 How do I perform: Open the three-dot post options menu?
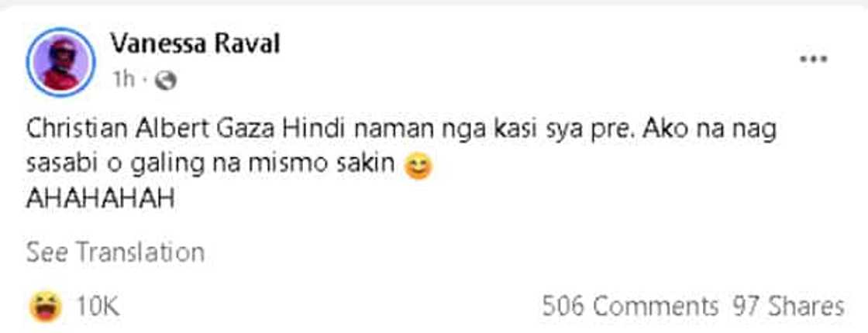click(813, 59)
